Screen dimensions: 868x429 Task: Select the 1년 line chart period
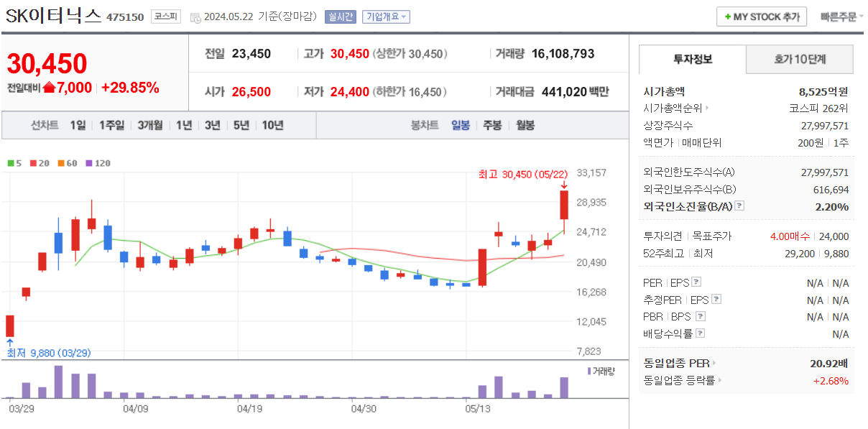(x=184, y=125)
